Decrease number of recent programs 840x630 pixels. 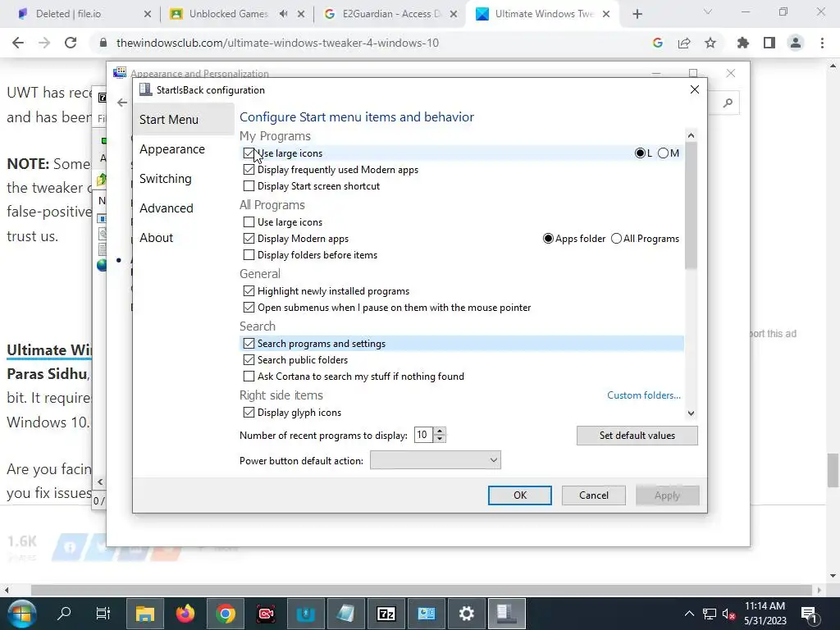coord(440,439)
